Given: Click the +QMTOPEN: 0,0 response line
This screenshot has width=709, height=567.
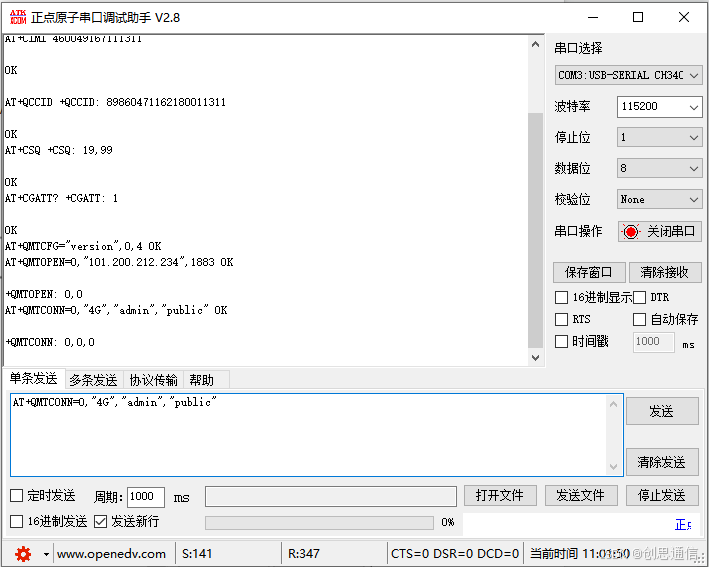Looking at the screenshot, I should [x=44, y=294].
